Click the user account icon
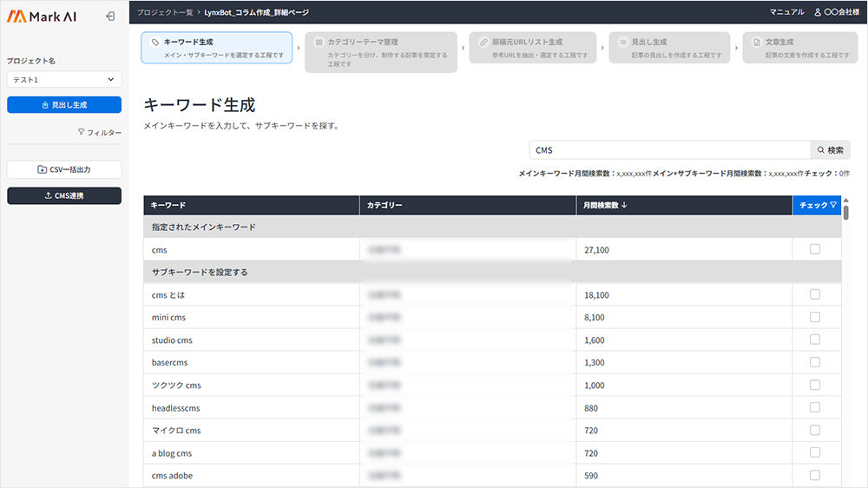The height and width of the screenshot is (488, 868). [817, 12]
